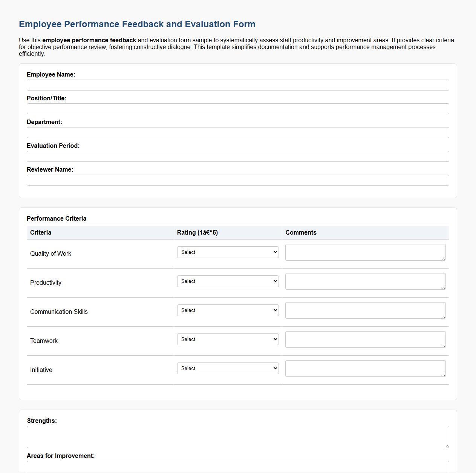Open the Quality of Work rating dropdown
The image size is (476, 473).
(227, 252)
